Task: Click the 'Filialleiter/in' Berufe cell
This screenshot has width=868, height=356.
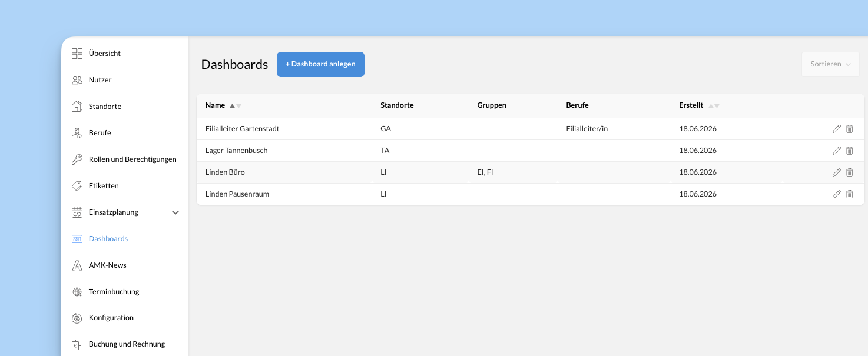Action: pyautogui.click(x=587, y=129)
